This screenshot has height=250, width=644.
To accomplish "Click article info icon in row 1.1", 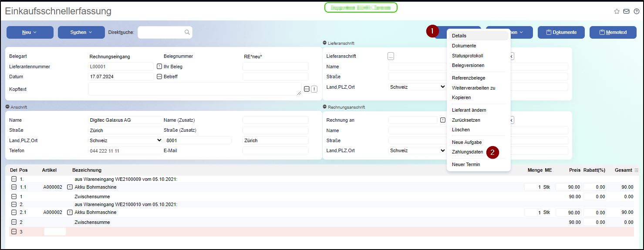I will click(70, 187).
